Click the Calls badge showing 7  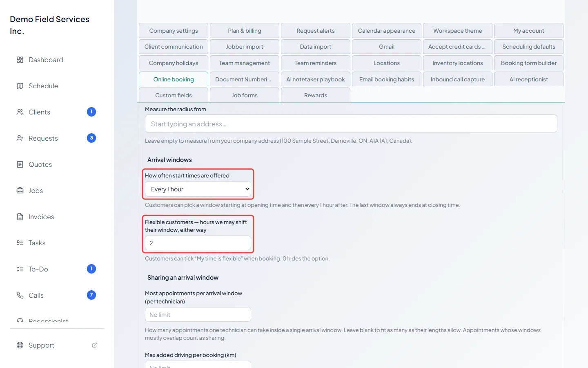click(91, 295)
